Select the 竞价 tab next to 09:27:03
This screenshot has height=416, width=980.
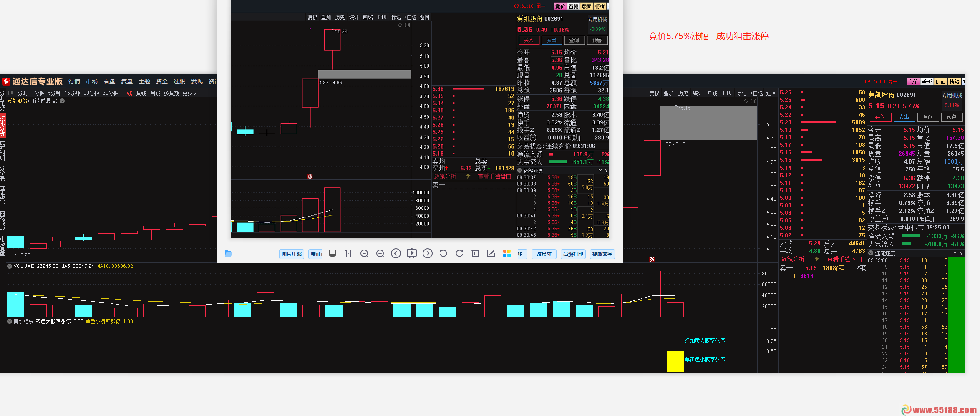point(913,82)
